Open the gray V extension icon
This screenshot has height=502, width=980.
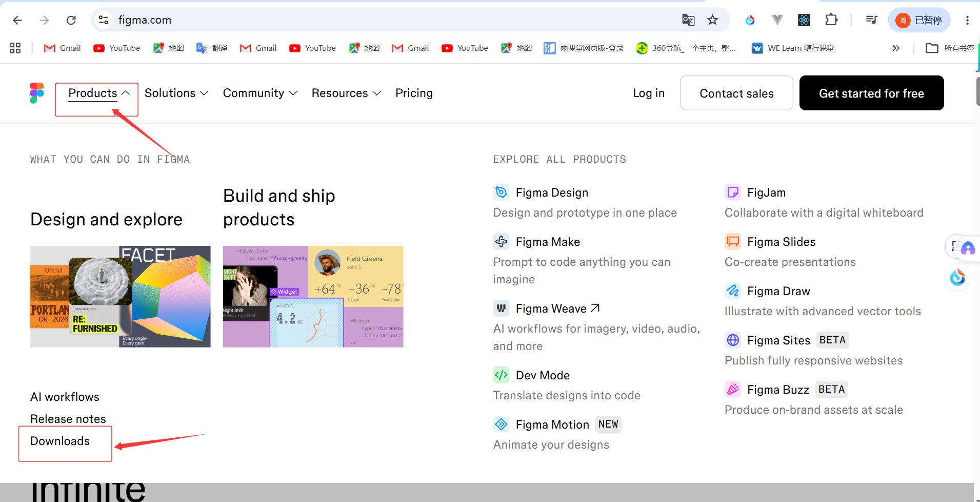(x=777, y=20)
